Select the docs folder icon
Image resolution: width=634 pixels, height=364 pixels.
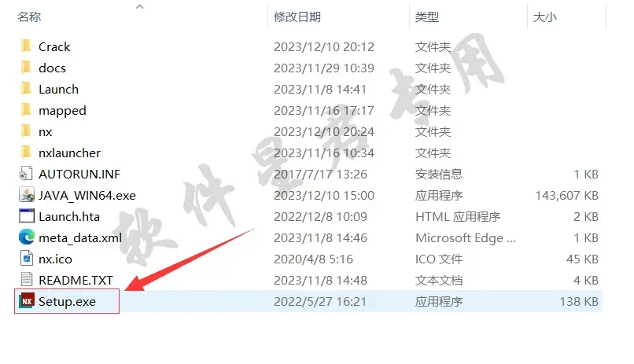(x=26, y=68)
